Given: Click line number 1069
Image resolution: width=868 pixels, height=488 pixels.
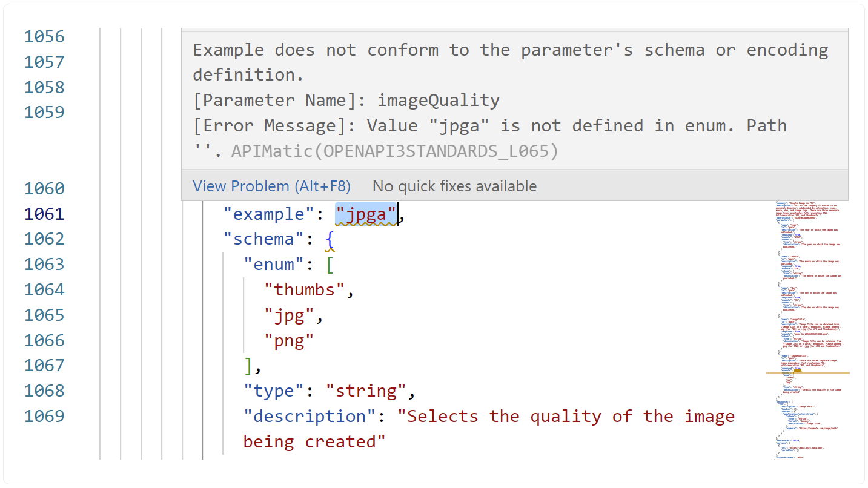Looking at the screenshot, I should [x=44, y=416].
